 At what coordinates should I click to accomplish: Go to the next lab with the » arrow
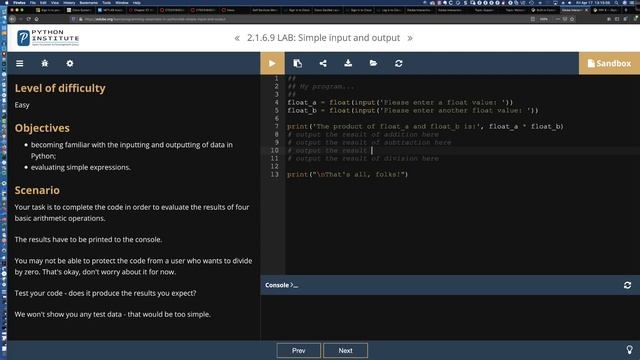point(410,38)
